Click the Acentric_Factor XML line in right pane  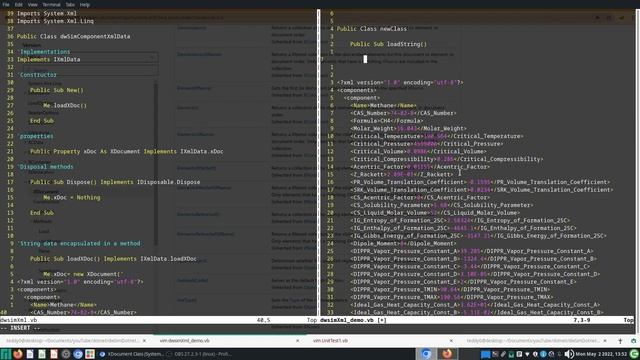(420, 167)
